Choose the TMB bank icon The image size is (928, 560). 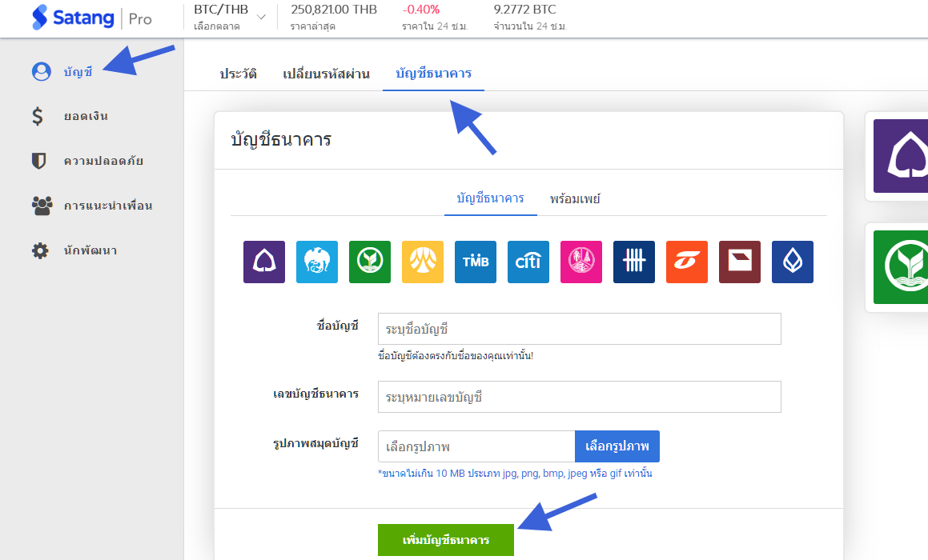pyautogui.click(x=476, y=262)
